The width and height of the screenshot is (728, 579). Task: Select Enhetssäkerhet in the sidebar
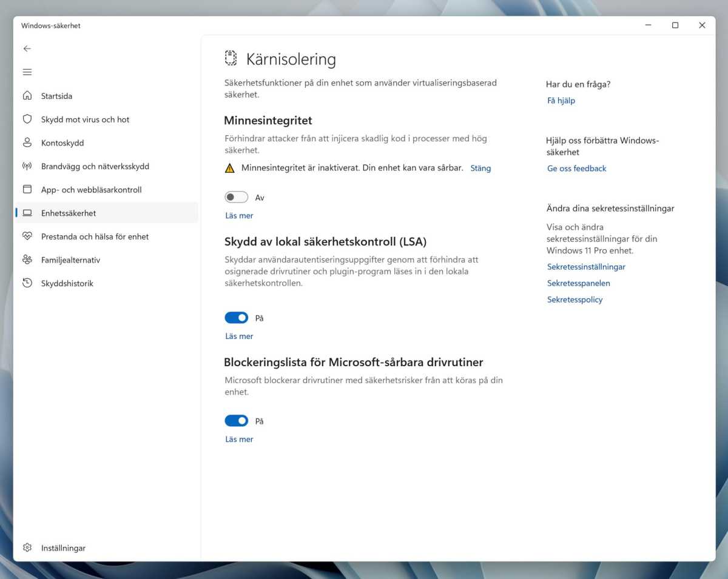tap(69, 213)
